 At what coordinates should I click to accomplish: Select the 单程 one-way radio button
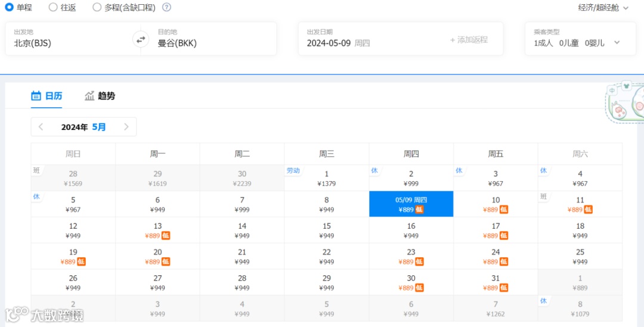pos(9,7)
